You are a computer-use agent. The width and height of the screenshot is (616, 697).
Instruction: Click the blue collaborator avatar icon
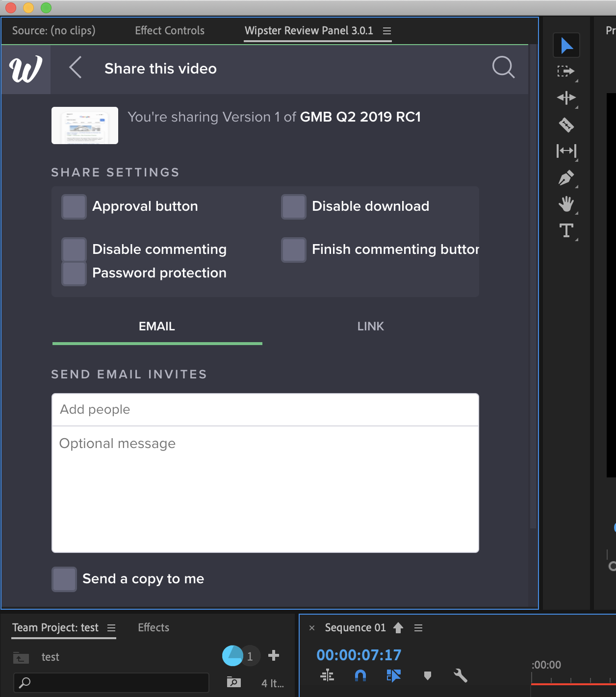coord(232,656)
